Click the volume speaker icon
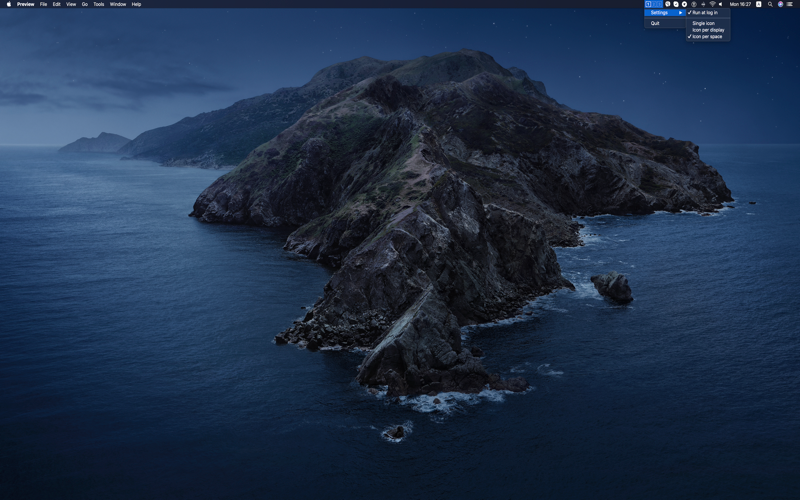Image resolution: width=800 pixels, height=500 pixels. point(721,4)
